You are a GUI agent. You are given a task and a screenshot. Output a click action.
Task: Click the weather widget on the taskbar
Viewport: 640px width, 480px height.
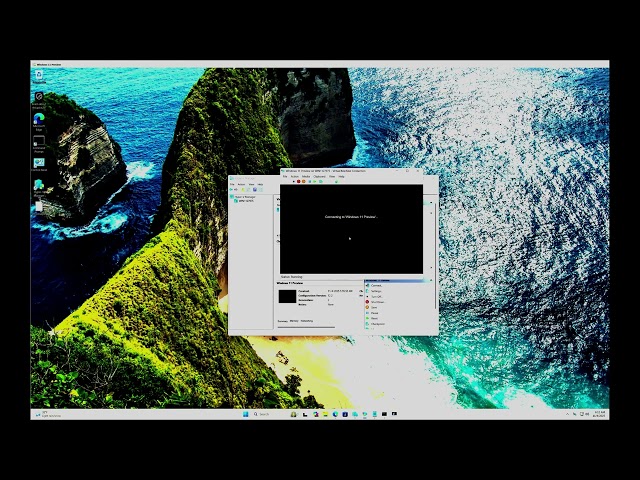(x=49, y=414)
